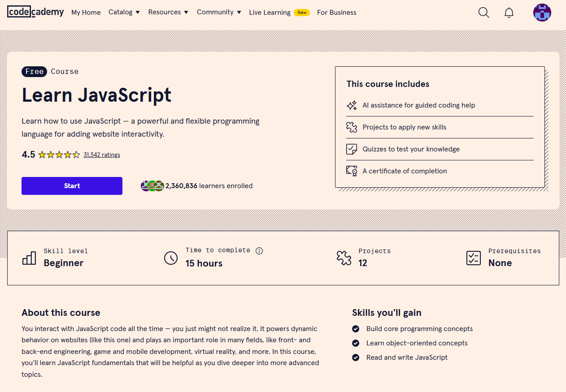Click the AI assistance sparkle icon
This screenshot has width=566, height=392.
coord(352,105)
